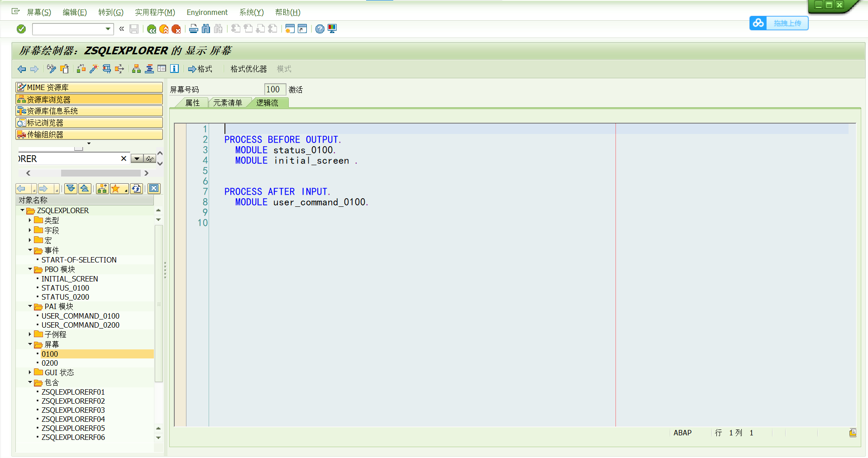Click the Print icon
Viewport: 868px width, 458px height.
[x=194, y=29]
